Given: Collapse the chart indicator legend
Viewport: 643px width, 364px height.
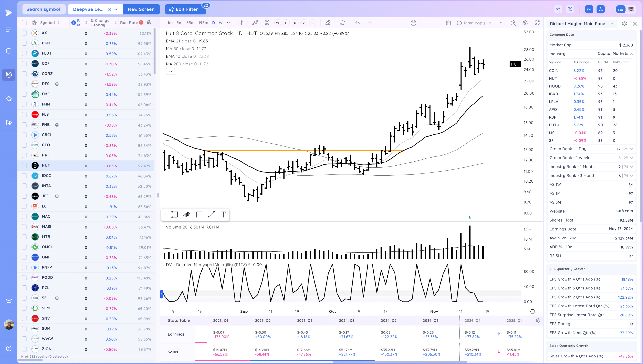Looking at the screenshot, I should click(x=171, y=71).
